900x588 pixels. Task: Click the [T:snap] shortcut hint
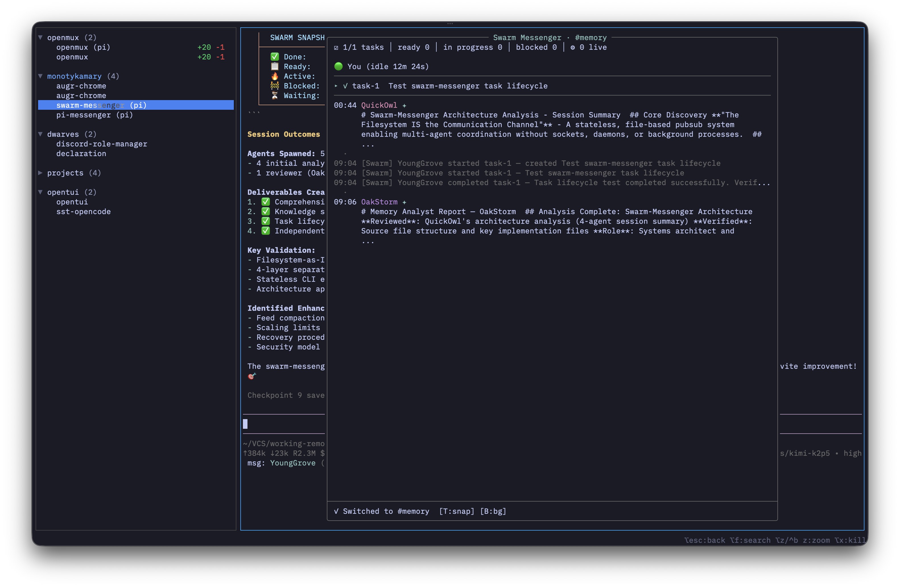pyautogui.click(x=457, y=511)
